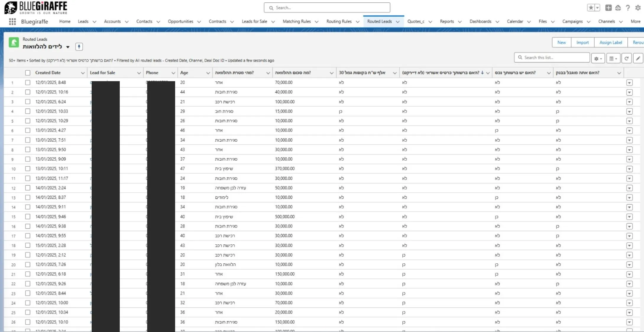This screenshot has width=644, height=332.
Task: Click the Assign Label button
Action: 611,42
